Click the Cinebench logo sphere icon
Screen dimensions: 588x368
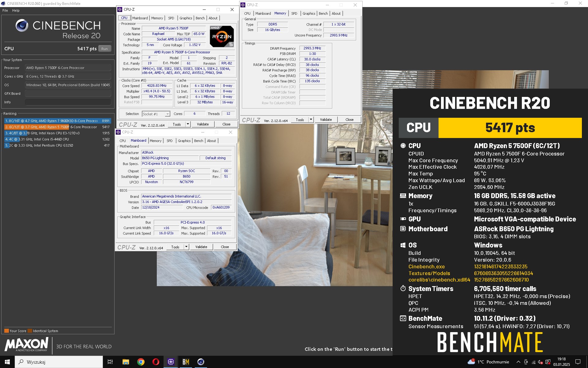pos(22,25)
